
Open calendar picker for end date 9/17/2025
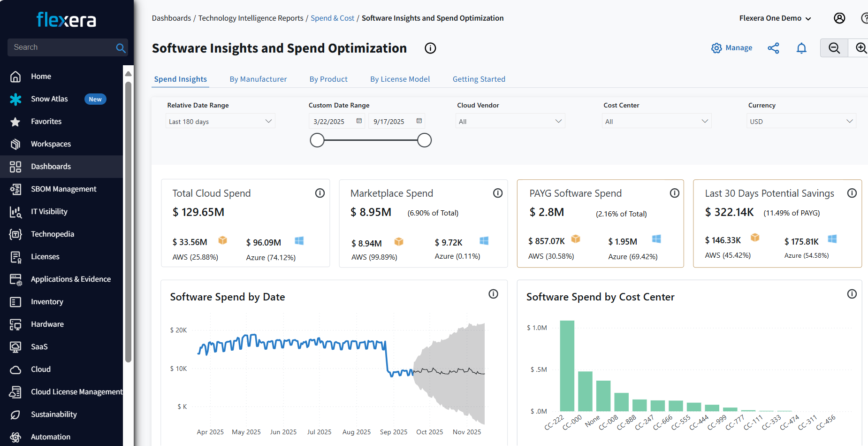coord(419,121)
